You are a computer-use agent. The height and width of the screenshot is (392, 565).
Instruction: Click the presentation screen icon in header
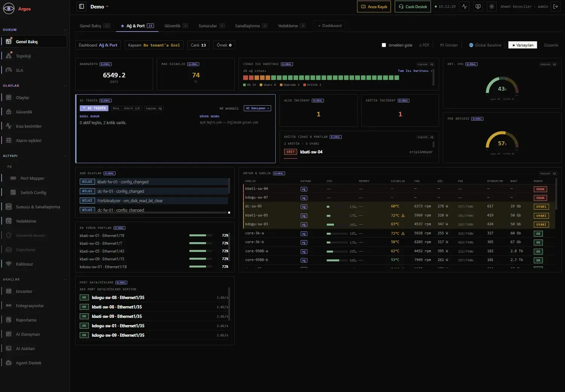[x=478, y=6]
